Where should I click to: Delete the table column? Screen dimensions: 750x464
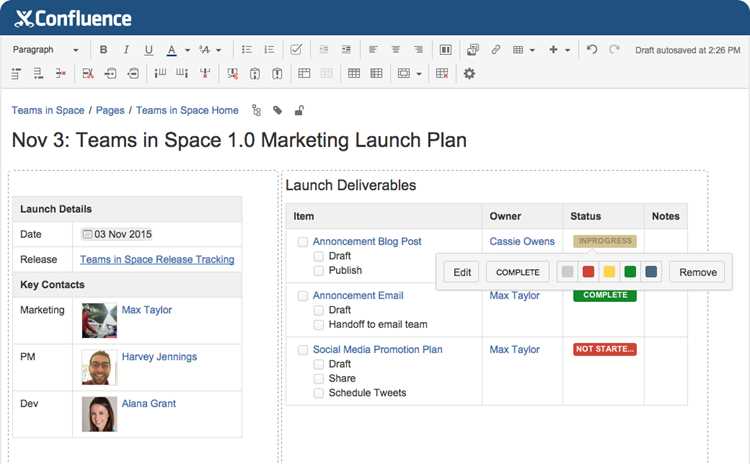(x=205, y=74)
